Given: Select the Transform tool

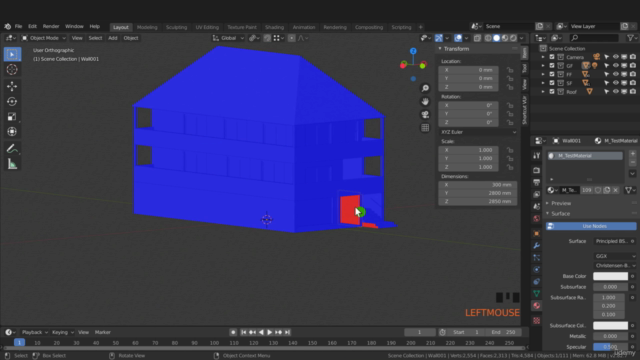Looking at the screenshot, I should [x=12, y=132].
